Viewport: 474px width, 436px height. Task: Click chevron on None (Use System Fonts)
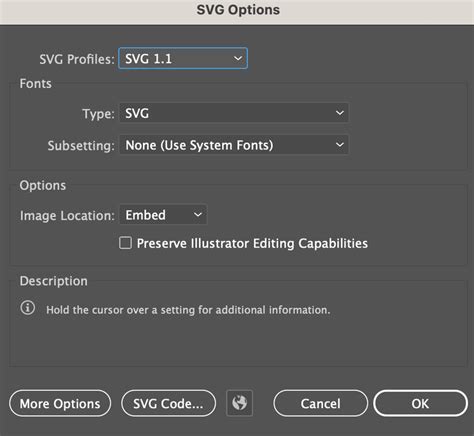340,145
